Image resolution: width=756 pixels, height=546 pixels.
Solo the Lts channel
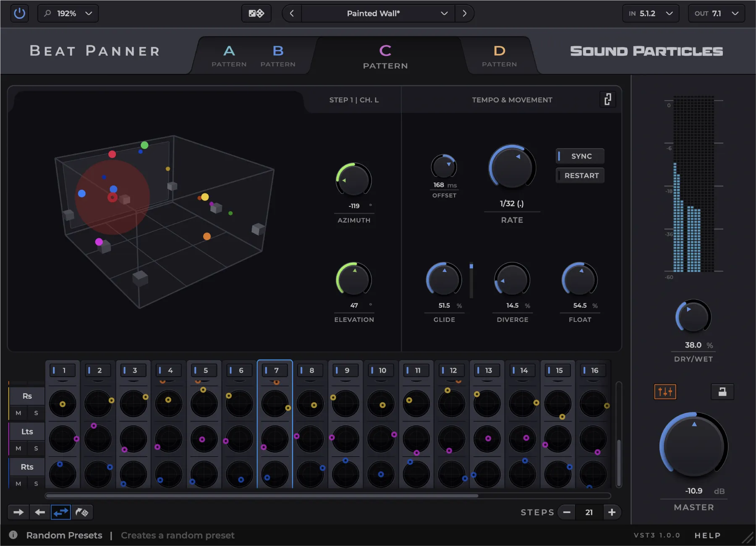point(36,448)
